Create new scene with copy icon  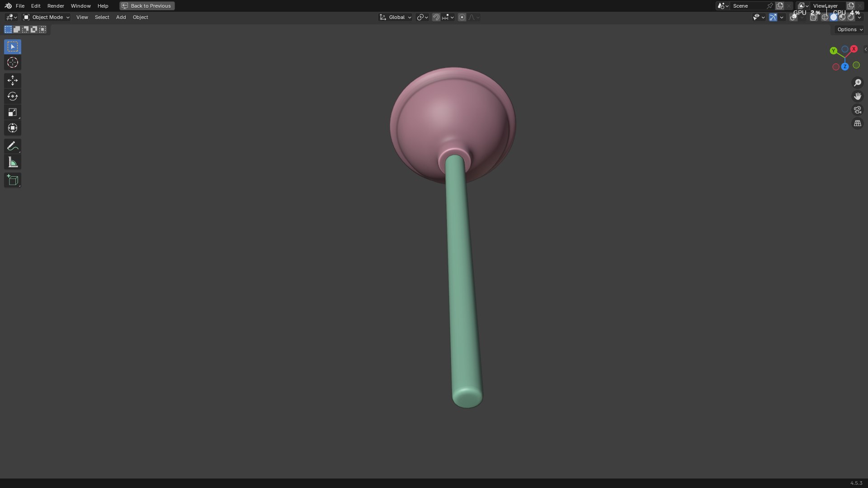click(780, 6)
